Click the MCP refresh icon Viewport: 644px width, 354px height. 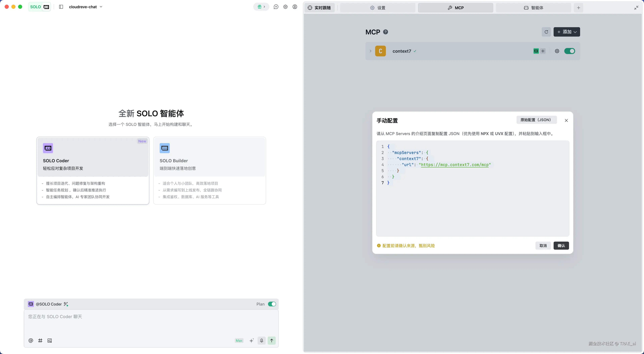pyautogui.click(x=546, y=32)
